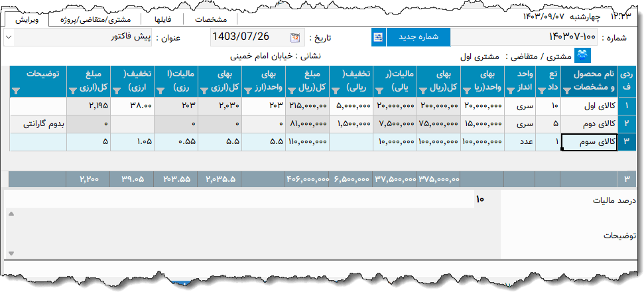Click the down arrow of notes scrollbar

coord(11,254)
